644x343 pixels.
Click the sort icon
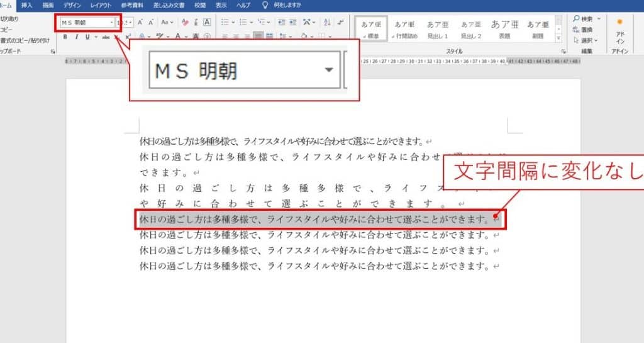point(326,22)
